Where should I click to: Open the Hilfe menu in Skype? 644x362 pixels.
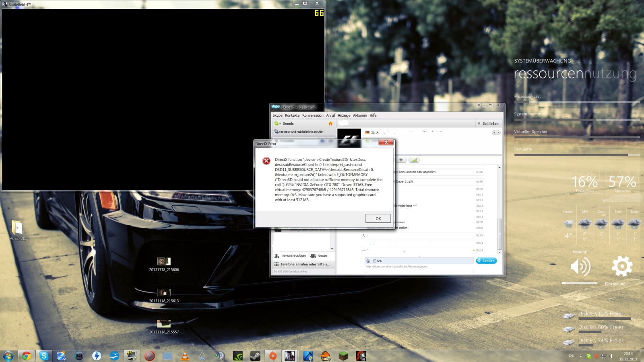point(373,115)
